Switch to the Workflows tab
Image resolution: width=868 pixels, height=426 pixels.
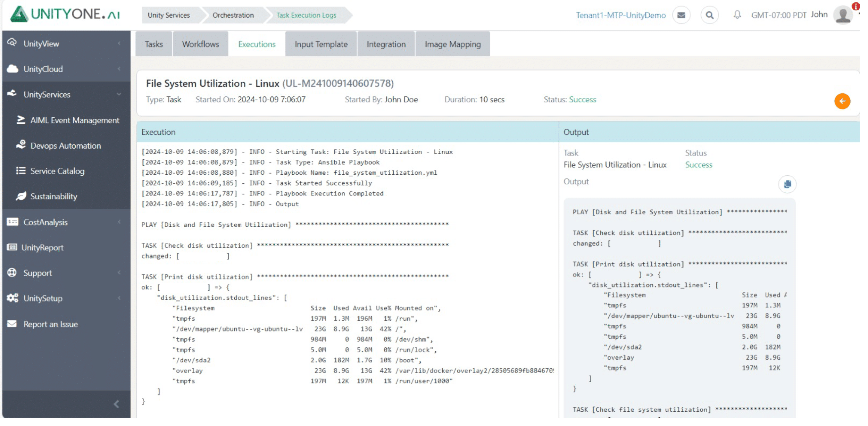pyautogui.click(x=201, y=44)
